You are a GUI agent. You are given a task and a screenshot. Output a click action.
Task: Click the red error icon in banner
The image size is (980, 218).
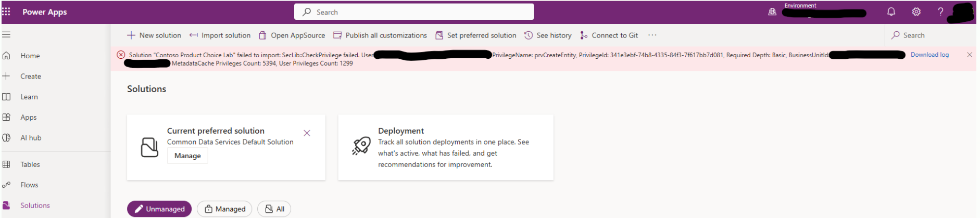pyautogui.click(x=121, y=55)
